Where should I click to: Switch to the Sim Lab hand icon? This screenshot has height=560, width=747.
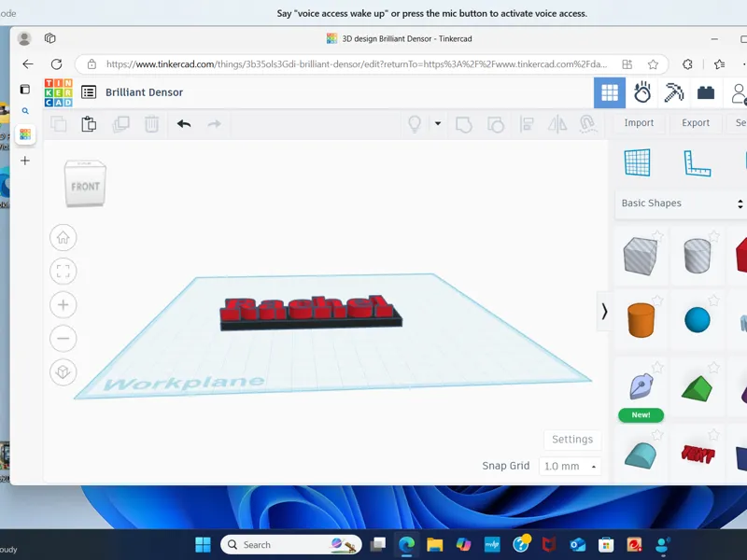641,92
